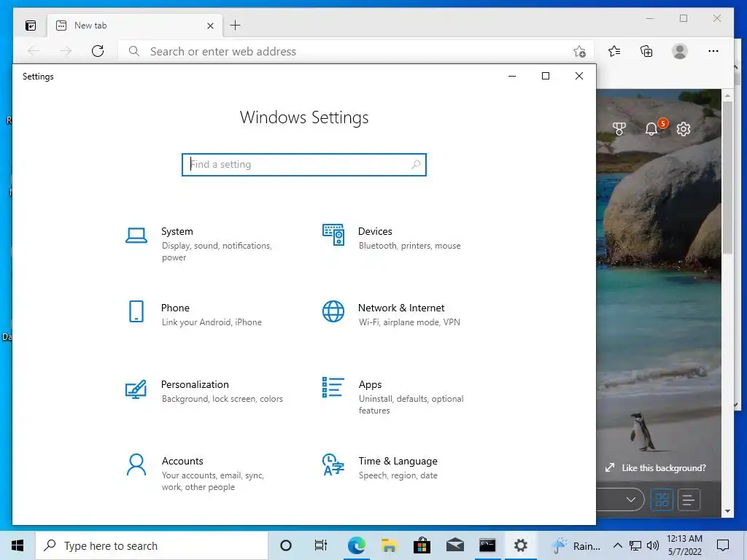This screenshot has width=747, height=560.
Task: Maximize the Settings window
Action: click(x=546, y=76)
